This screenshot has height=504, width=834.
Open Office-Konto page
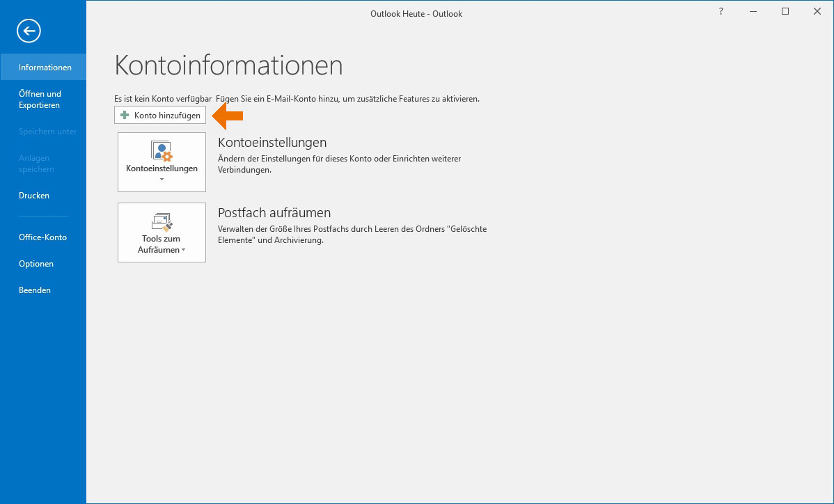click(x=43, y=237)
